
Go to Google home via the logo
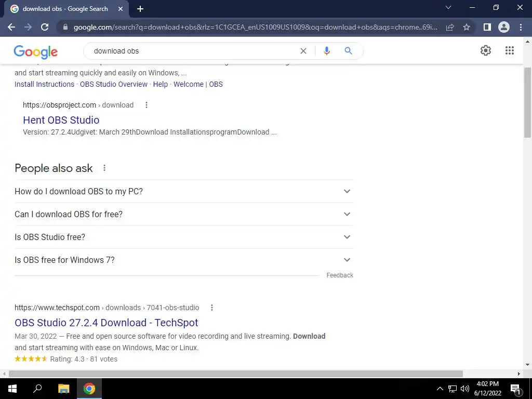(36, 51)
